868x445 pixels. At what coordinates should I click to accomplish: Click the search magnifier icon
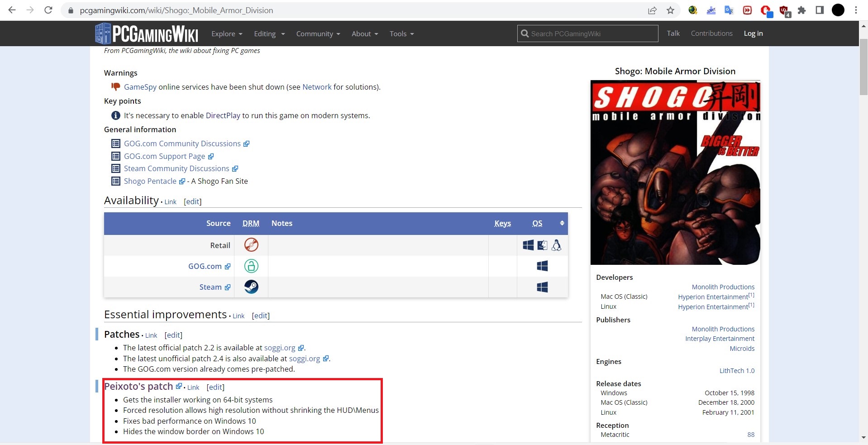pyautogui.click(x=525, y=33)
